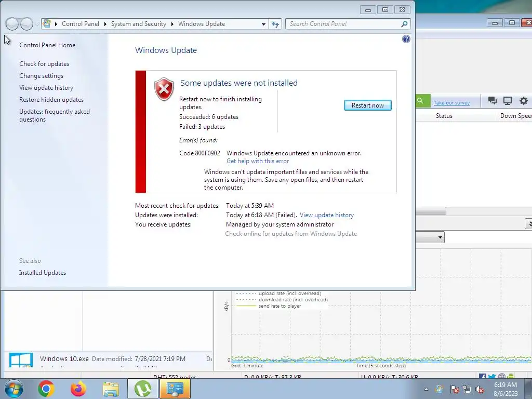
Task: Open Change settings link
Action: (42, 76)
